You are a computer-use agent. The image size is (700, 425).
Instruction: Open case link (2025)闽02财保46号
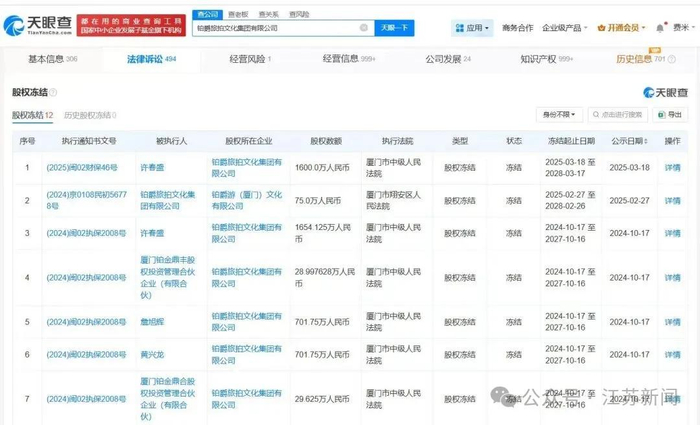click(x=82, y=168)
